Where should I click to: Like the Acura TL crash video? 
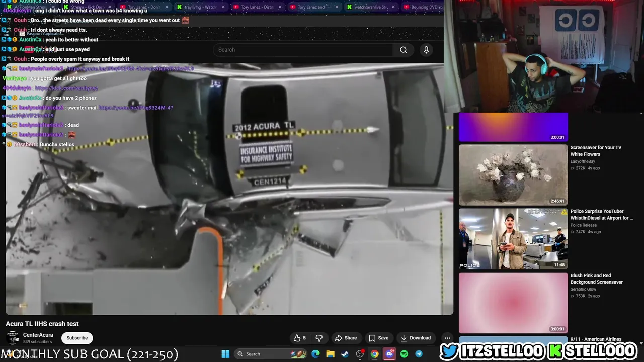(300, 338)
